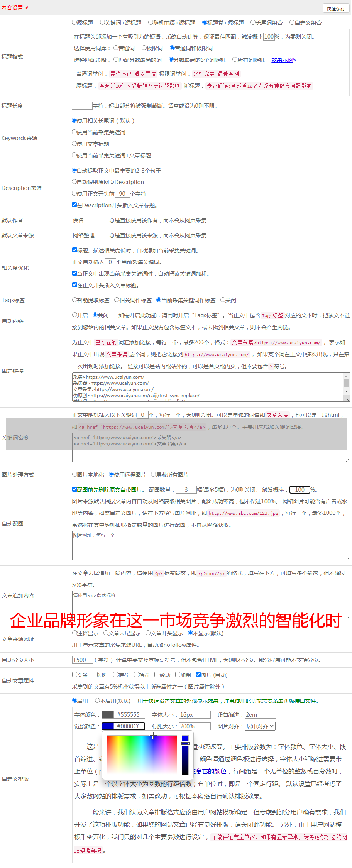The image size is (352, 868).
Task: Select 智能提取标签 for Tags
Action: coord(74,300)
